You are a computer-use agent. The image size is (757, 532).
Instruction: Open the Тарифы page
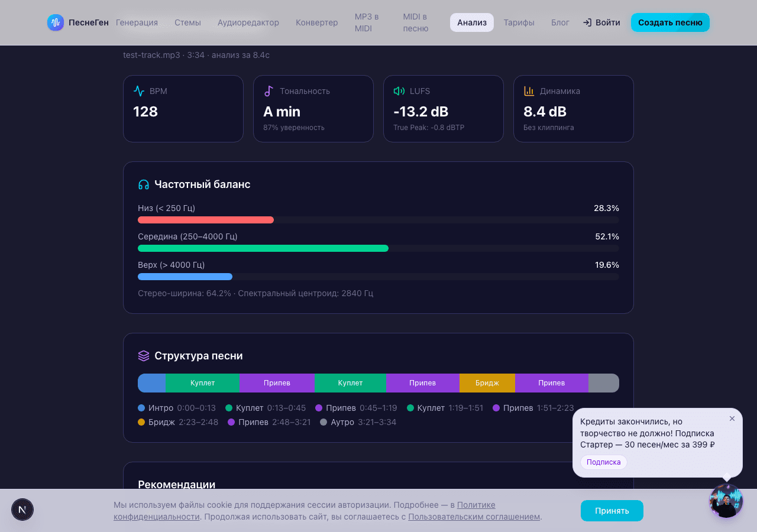click(519, 22)
